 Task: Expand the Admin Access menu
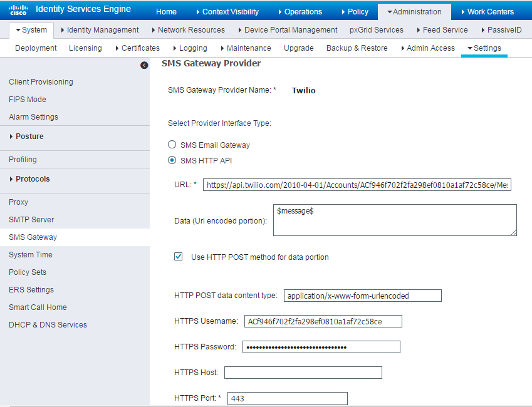pos(428,48)
